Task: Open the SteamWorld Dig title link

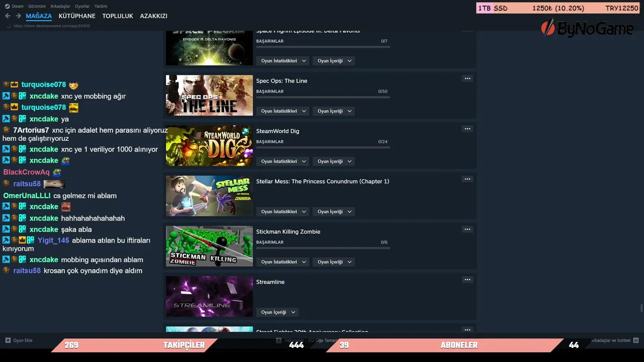Action: point(278,131)
